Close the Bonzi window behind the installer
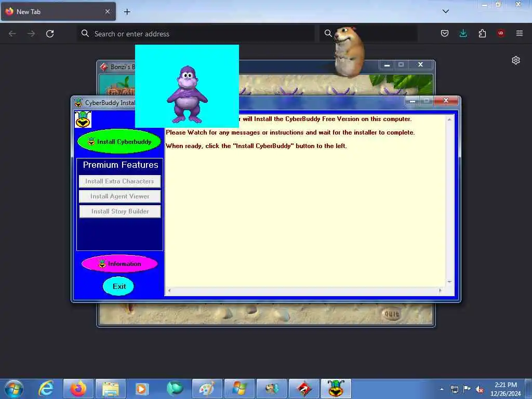 click(x=420, y=64)
